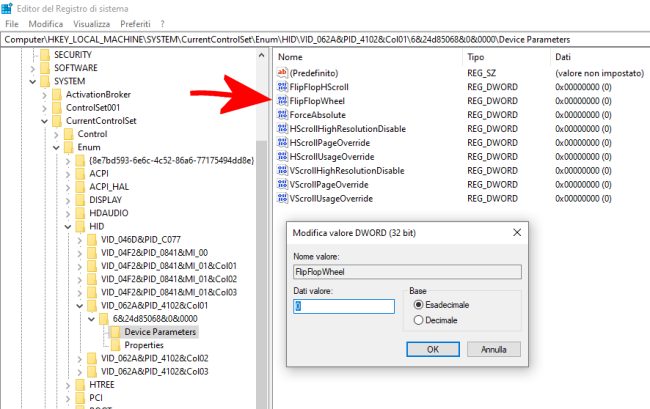Click the DISPLAY folder icon
Image resolution: width=650 pixels, height=409 pixels.
tap(80, 200)
